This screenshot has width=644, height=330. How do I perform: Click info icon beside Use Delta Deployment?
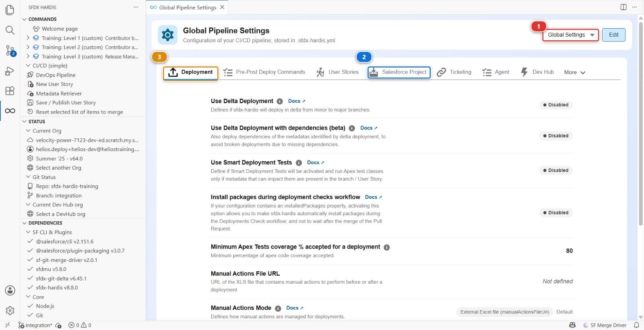(x=280, y=102)
